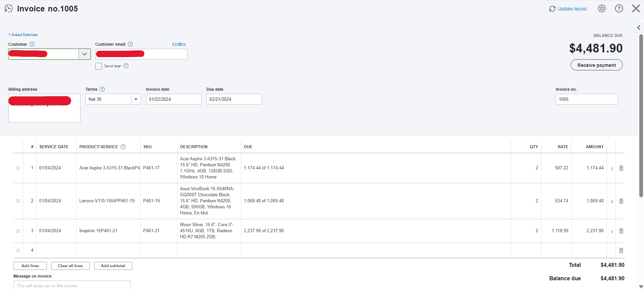Screen dimensions: 644x289
Task: Open the 1 linked Estimate link
Action: coord(23,35)
